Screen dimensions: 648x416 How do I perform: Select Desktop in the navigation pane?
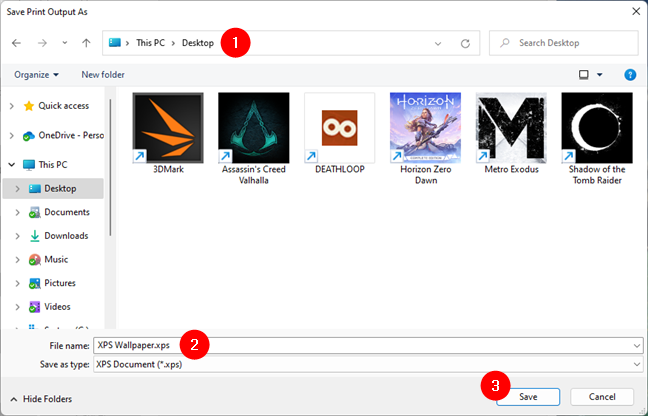60,188
